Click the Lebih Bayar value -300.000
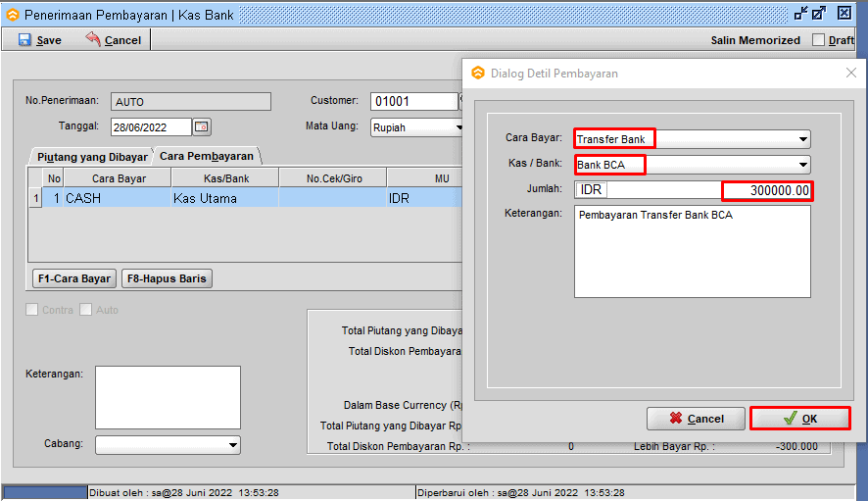The image size is (868, 501). coord(796,446)
